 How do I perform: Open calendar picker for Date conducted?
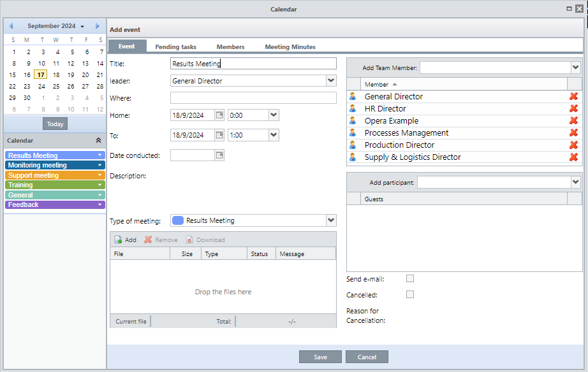tap(219, 155)
